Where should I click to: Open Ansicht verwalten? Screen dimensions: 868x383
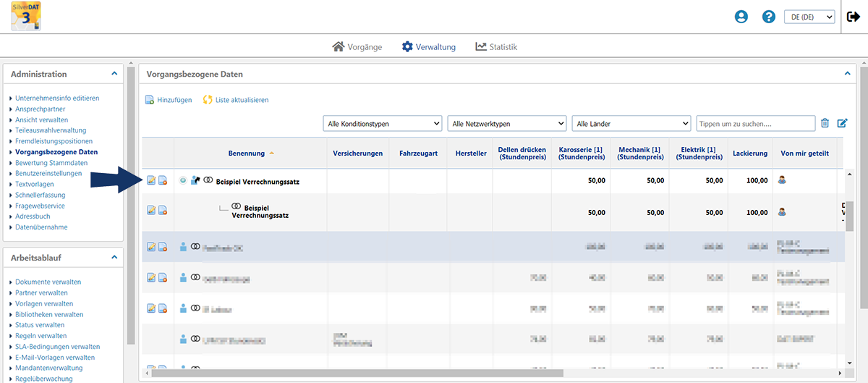click(42, 119)
